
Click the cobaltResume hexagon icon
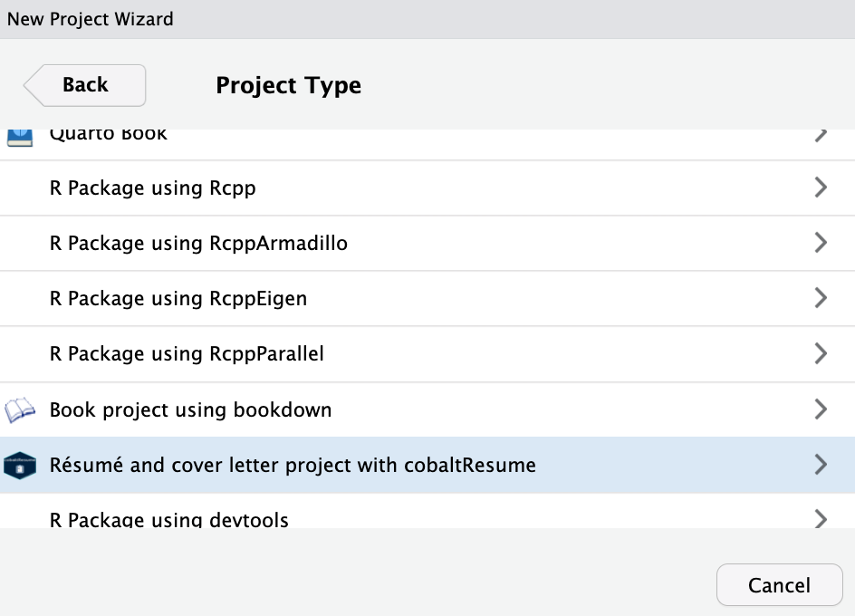click(20, 466)
